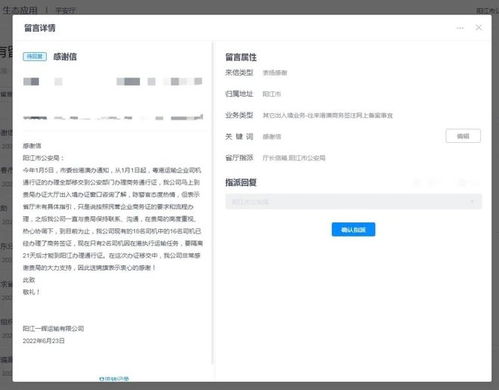Click the 来信类型 field value
This screenshot has width=499, height=390.
[275, 73]
